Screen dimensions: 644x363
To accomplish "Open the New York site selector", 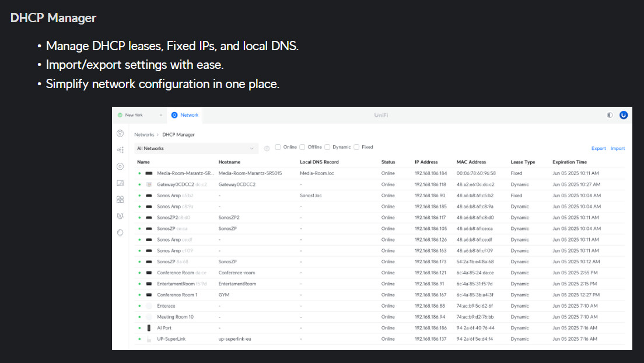I will 140,115.
